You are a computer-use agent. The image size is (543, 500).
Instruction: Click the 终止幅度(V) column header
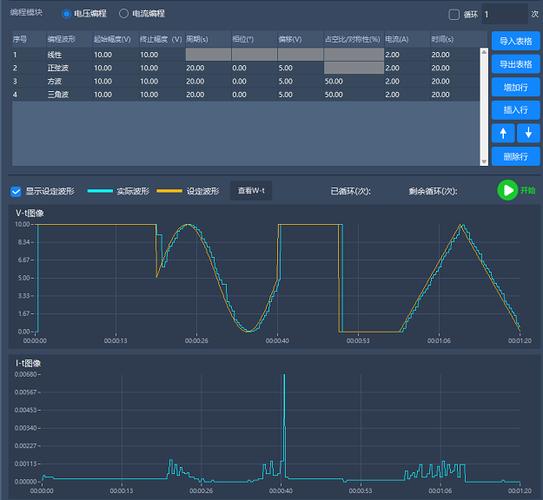(x=161, y=39)
